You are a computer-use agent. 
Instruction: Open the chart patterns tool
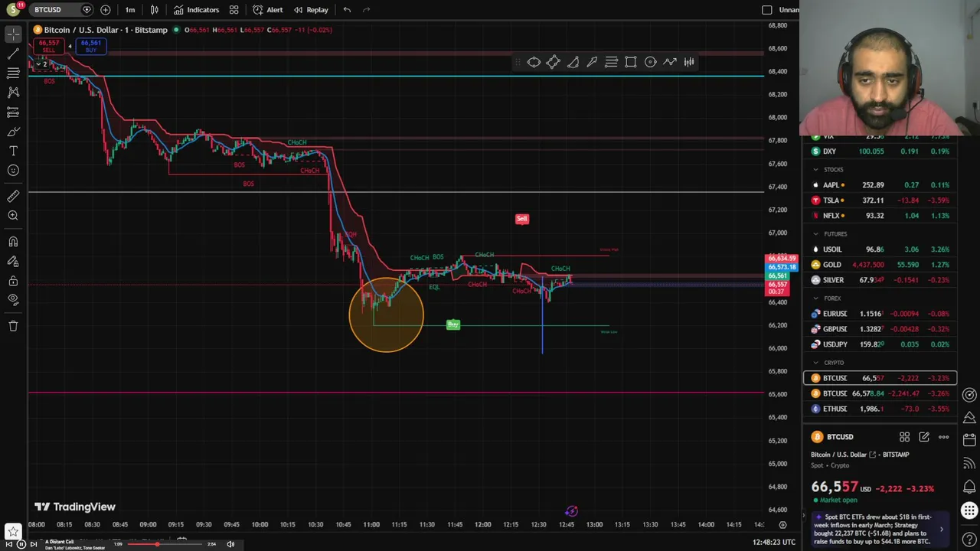[13, 92]
